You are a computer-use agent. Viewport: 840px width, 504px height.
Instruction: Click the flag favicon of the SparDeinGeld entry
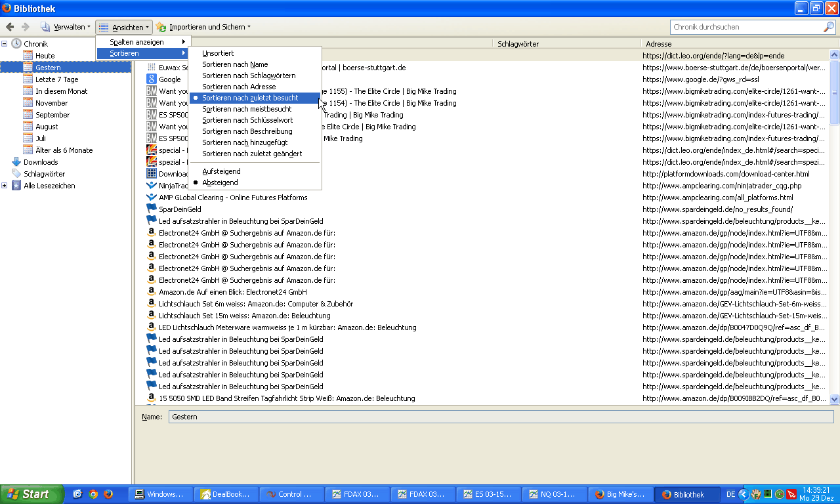pyautogui.click(x=152, y=209)
